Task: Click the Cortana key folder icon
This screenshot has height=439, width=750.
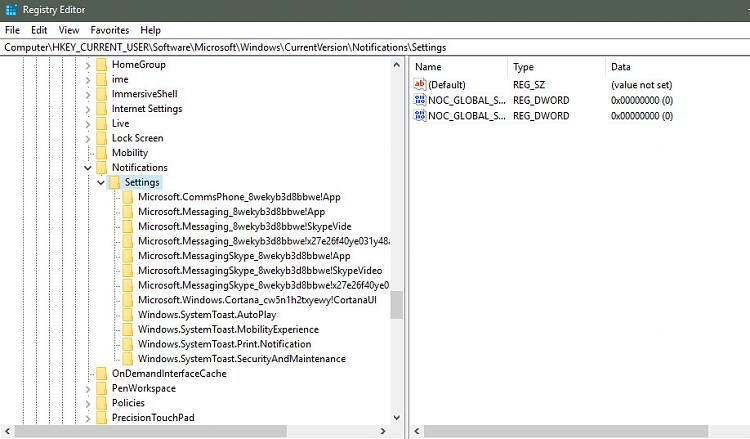Action: tap(128, 300)
